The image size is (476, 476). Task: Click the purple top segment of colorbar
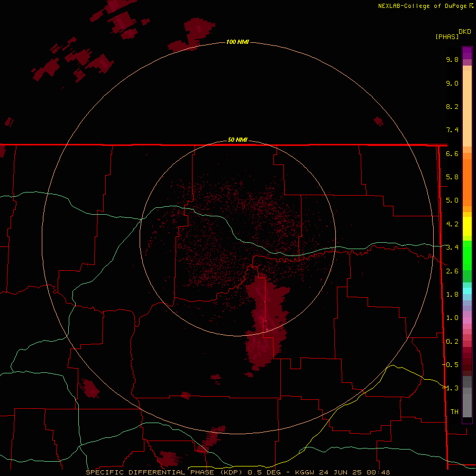pyautogui.click(x=467, y=53)
